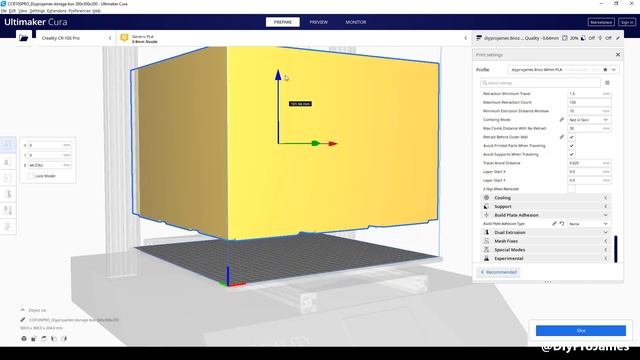Viewport: 640px width, 360px height.
Task: Close the Print settings panel
Action: 618,55
